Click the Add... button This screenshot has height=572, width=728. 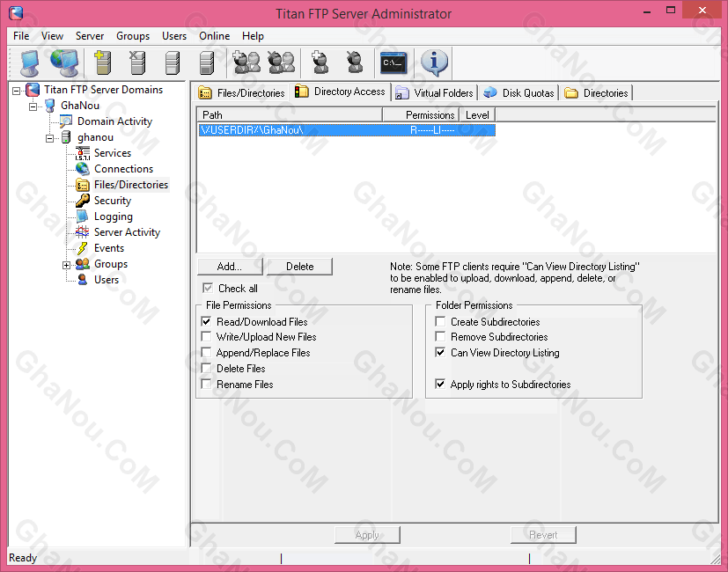pyautogui.click(x=230, y=267)
